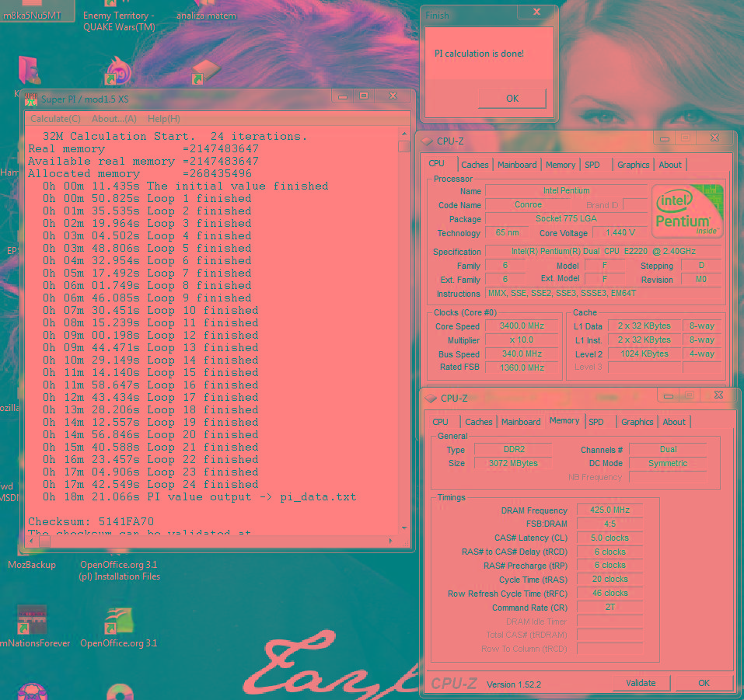This screenshot has height=700, width=744.
Task: Open Mainboard tab in lower CPU-Z window
Action: tap(521, 422)
